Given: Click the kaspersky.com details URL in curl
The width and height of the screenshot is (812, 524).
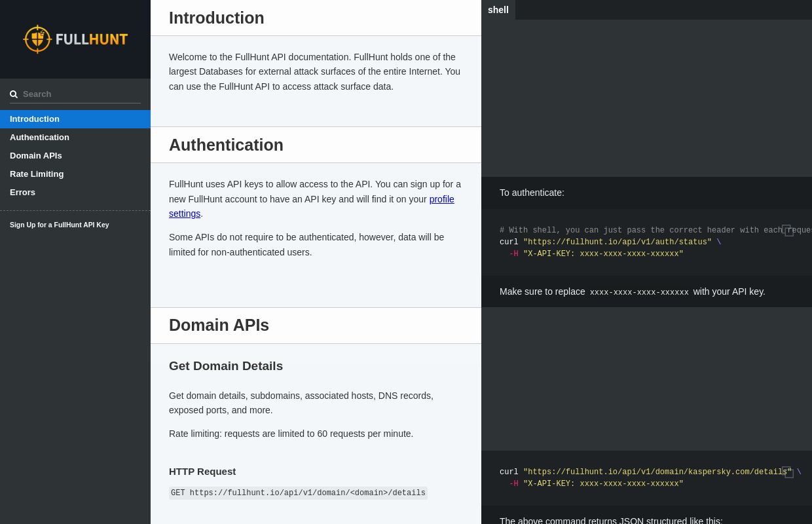Looking at the screenshot, I should point(657,472).
